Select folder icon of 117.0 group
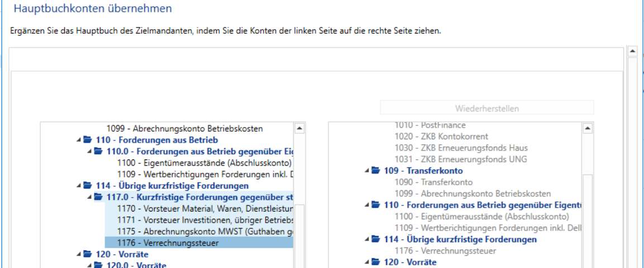Viewport: 644px width, 268px height. click(x=98, y=197)
